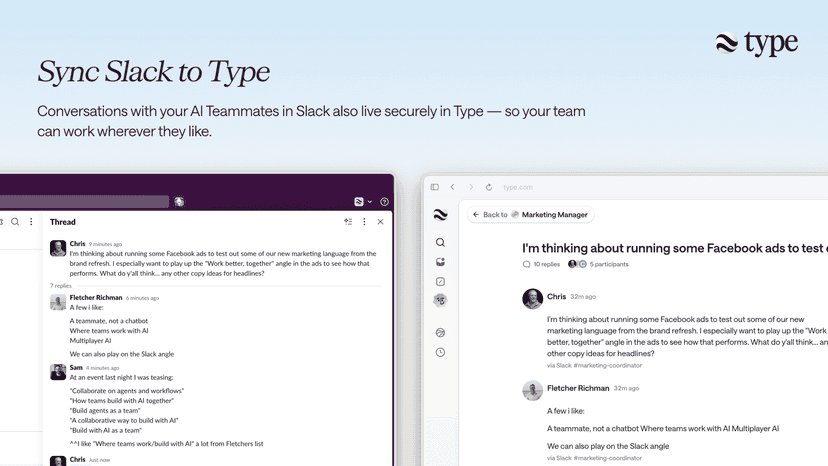Click '6 minutes ago' timestamp in Slack
This screenshot has height=466, width=828.
click(142, 298)
